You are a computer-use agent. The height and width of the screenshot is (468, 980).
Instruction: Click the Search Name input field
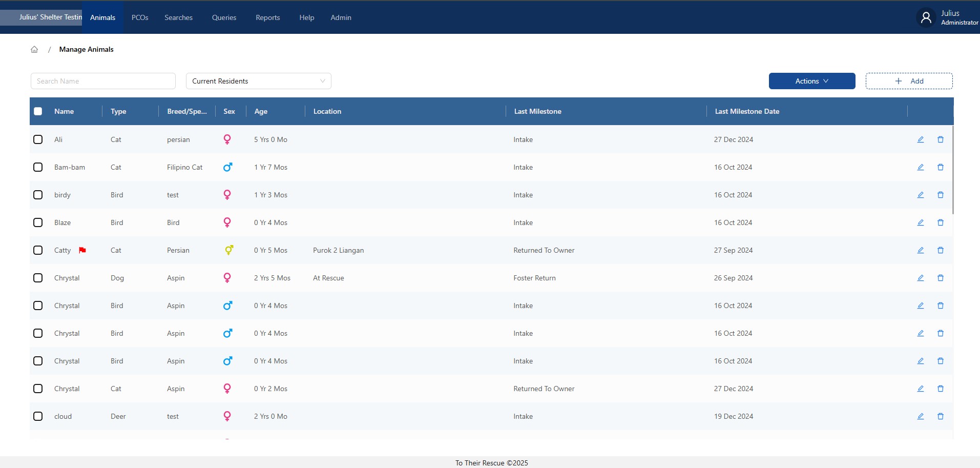click(103, 81)
